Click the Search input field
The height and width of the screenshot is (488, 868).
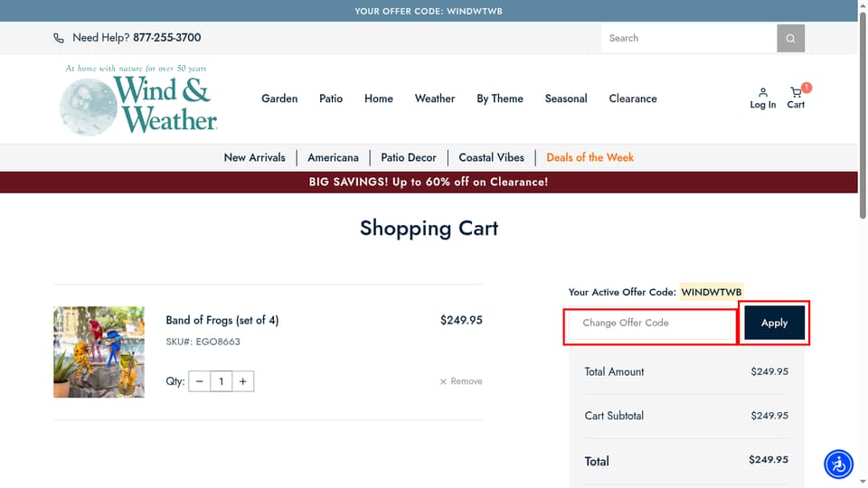point(689,38)
